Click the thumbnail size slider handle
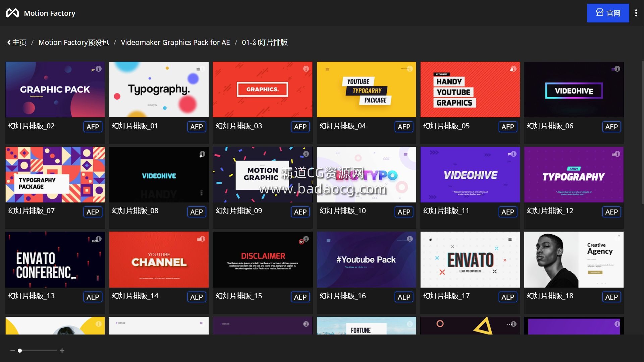644x362 pixels. pos(20,351)
